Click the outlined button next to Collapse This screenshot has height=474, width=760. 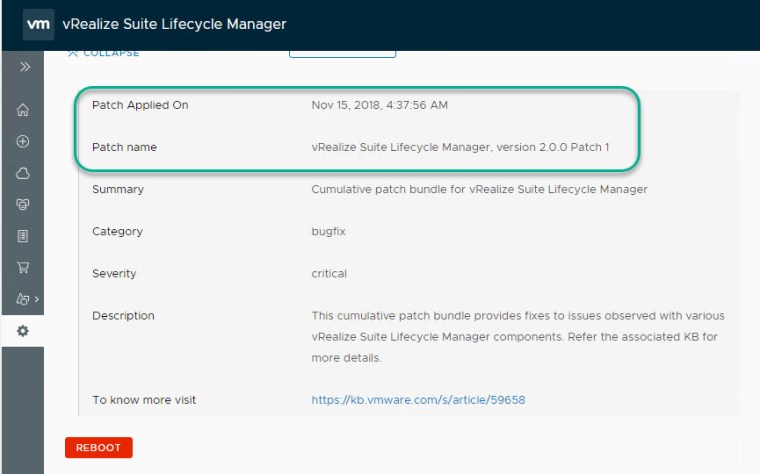pos(342,52)
